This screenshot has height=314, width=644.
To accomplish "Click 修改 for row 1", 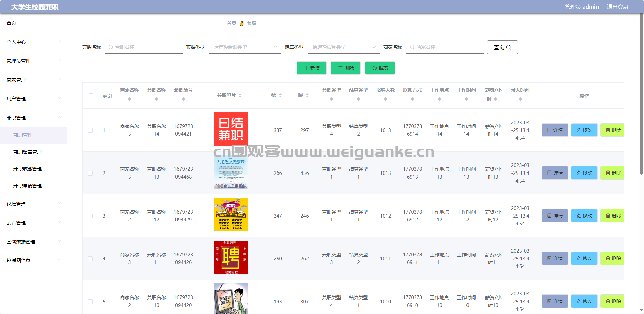I will 584,130.
